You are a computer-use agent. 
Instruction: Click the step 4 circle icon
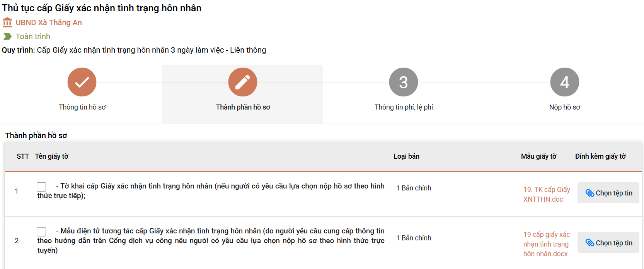[564, 82]
